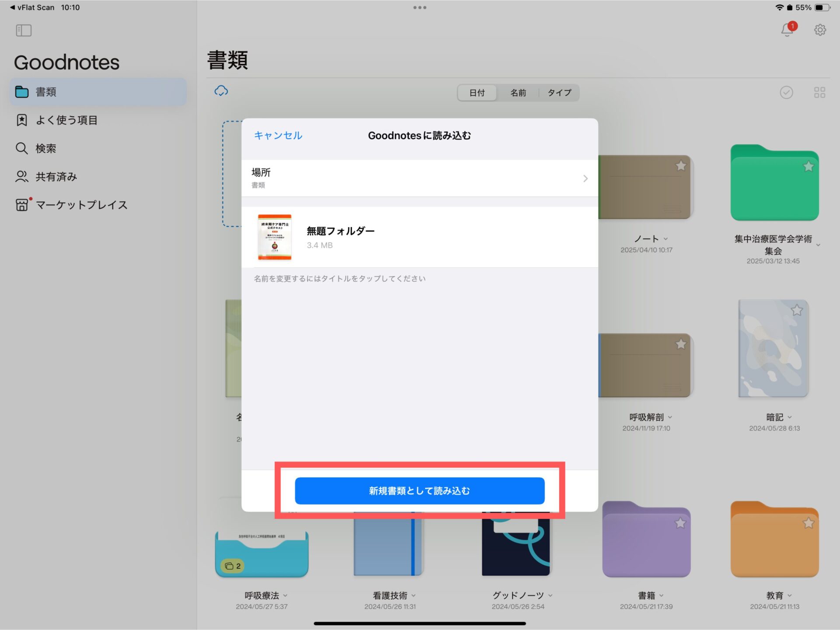Expand options chevron next to 看護技術
Screen dimensions: 840x630
coord(413,596)
